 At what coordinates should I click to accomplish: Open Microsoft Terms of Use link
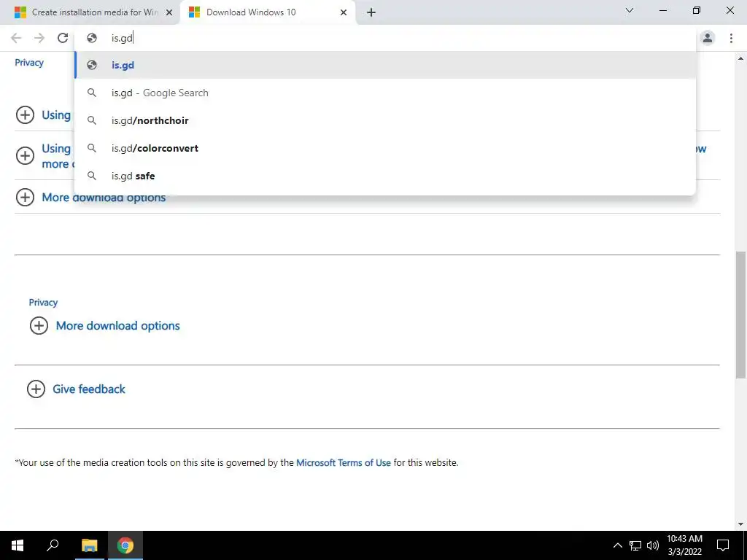[343, 462]
